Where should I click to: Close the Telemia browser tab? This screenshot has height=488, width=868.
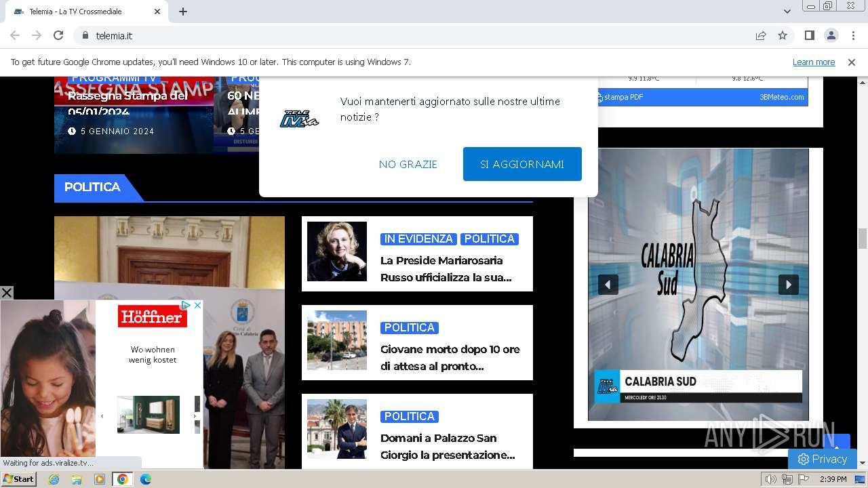(157, 12)
